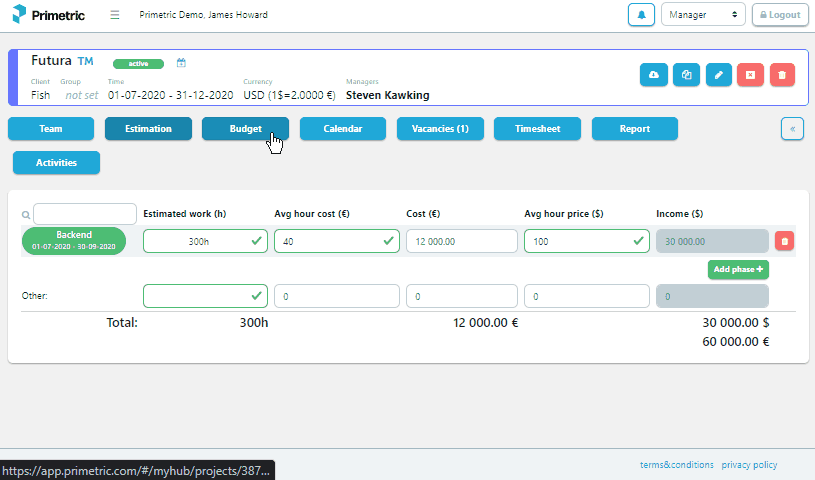Open the hamburger menu icon

115,15
